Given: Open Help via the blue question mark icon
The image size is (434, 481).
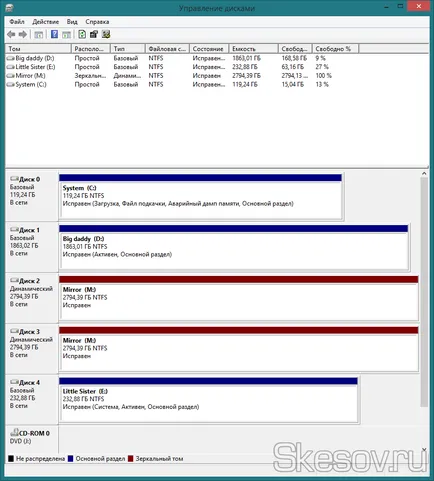Looking at the screenshot, I should 54,34.
